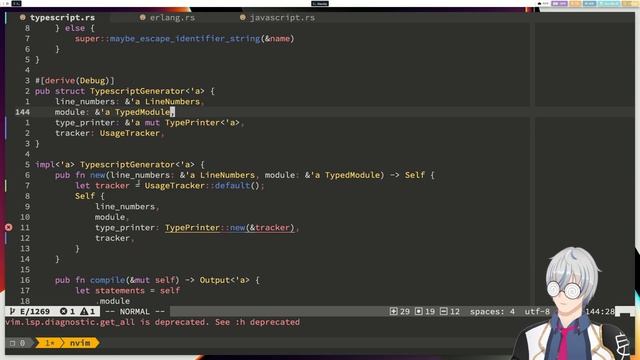640x360 pixels.
Task: Click the modified lines indicator showing 19
Action: (x=425, y=311)
